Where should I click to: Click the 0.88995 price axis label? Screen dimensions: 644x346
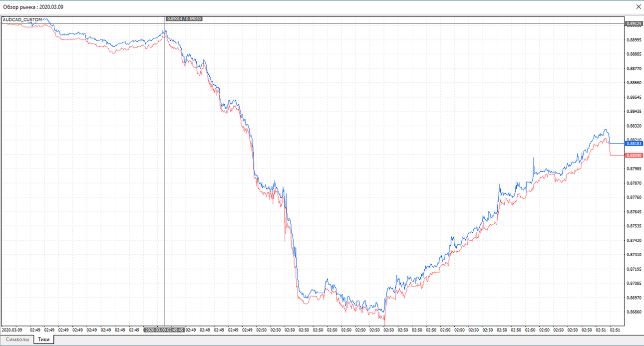[x=634, y=40]
